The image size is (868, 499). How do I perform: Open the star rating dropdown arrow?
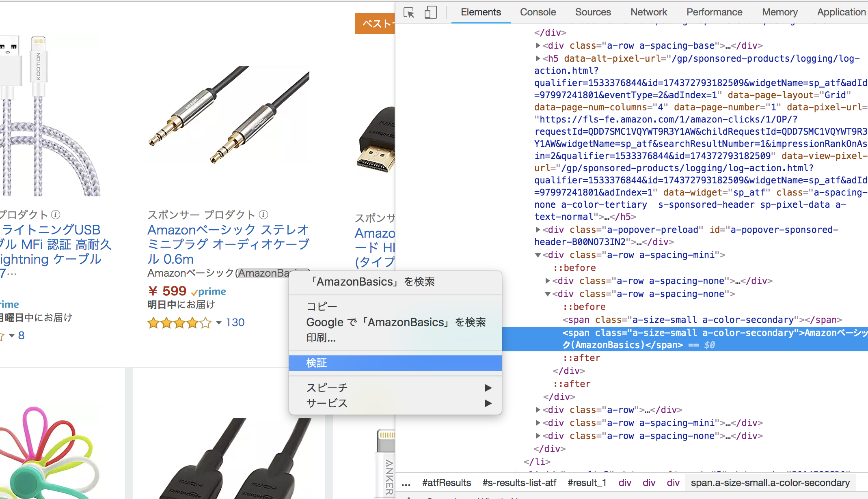coord(218,323)
